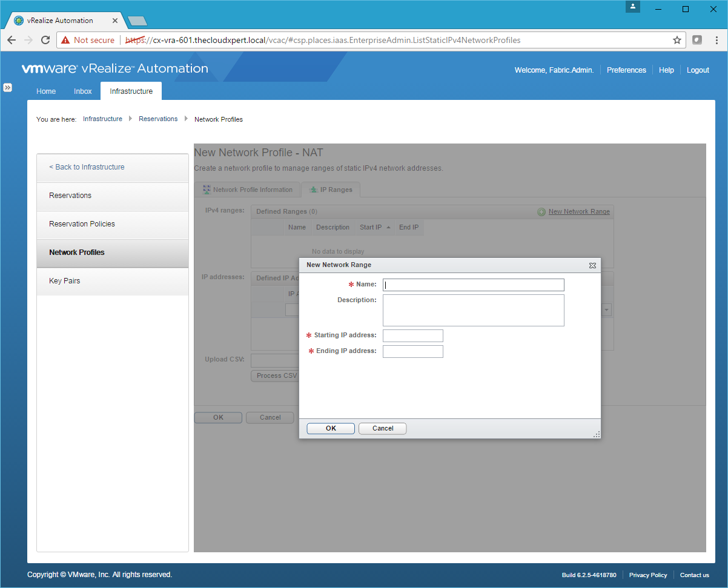The height and width of the screenshot is (588, 728).
Task: Click the sidebar expand double-arrow icon
Action: click(x=8, y=87)
